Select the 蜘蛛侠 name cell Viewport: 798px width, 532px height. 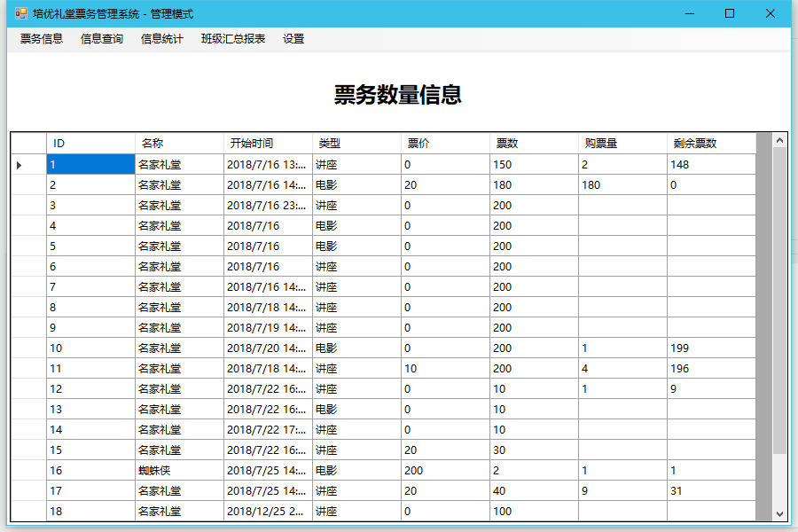coord(179,471)
